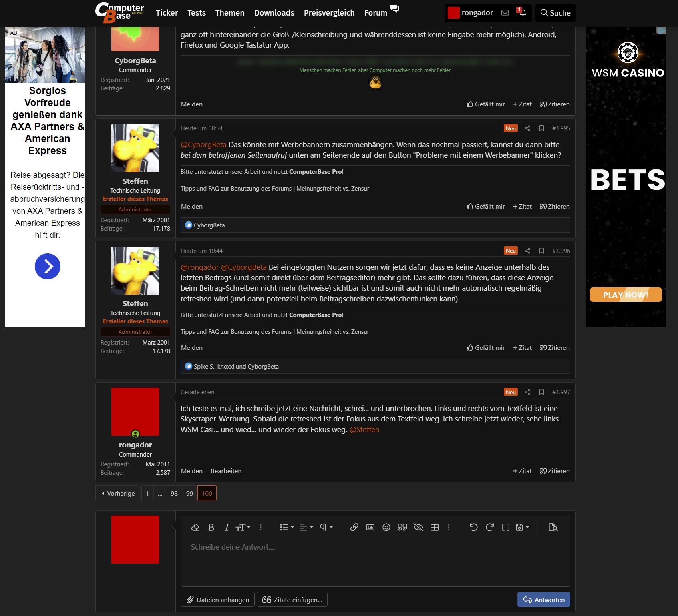Go to page 99

pos(190,493)
